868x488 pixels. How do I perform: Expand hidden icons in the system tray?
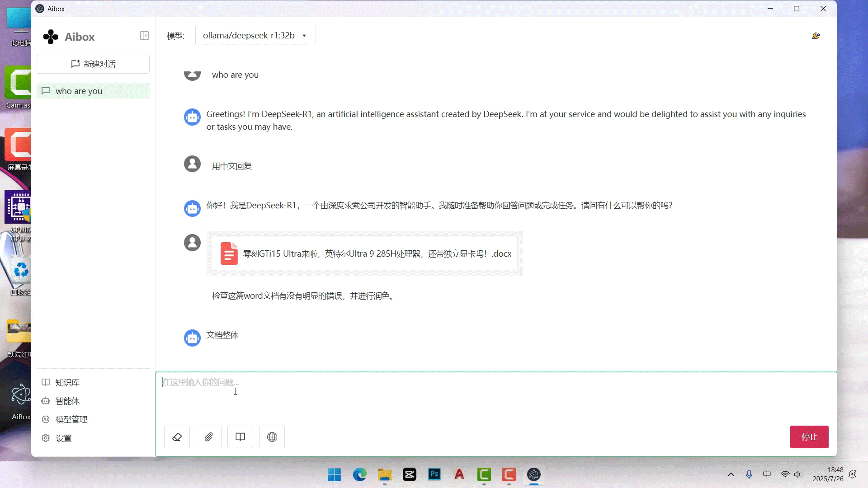pos(731,474)
